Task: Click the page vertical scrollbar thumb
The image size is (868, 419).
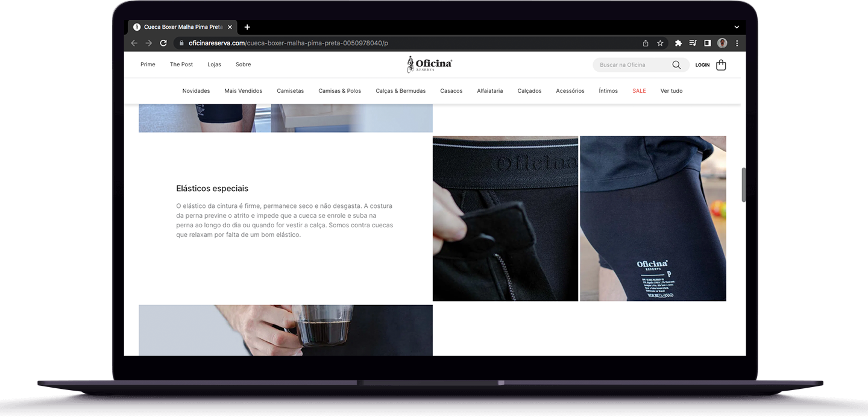Action: 744,185
